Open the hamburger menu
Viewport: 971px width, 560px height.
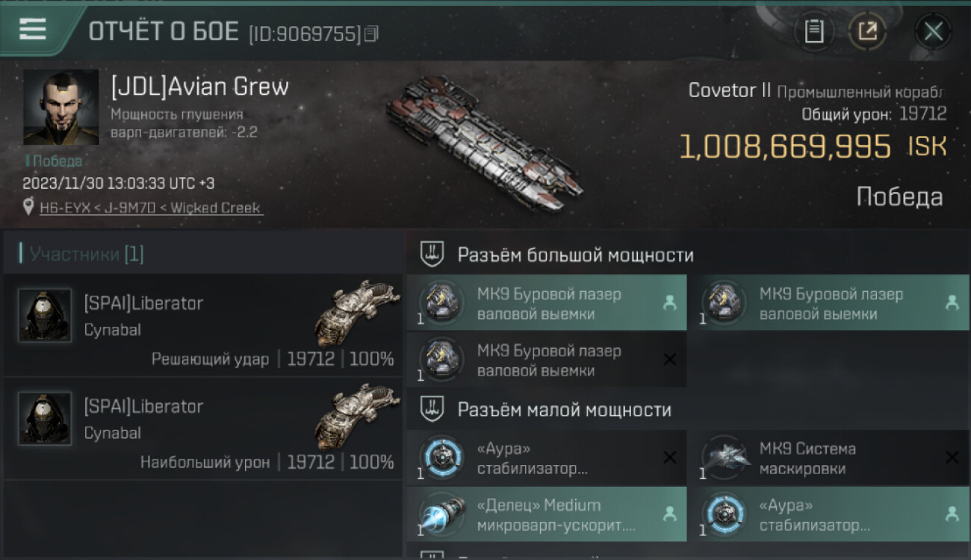coord(33,29)
